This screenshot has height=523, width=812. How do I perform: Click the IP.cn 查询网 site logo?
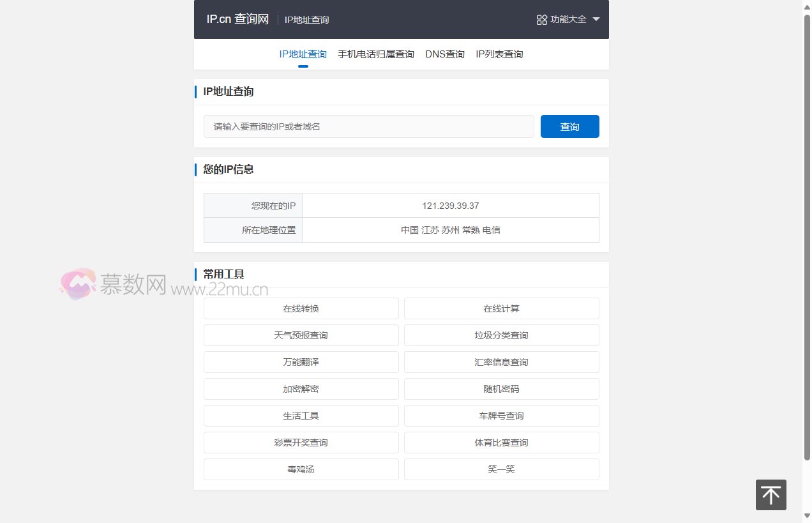coord(236,19)
